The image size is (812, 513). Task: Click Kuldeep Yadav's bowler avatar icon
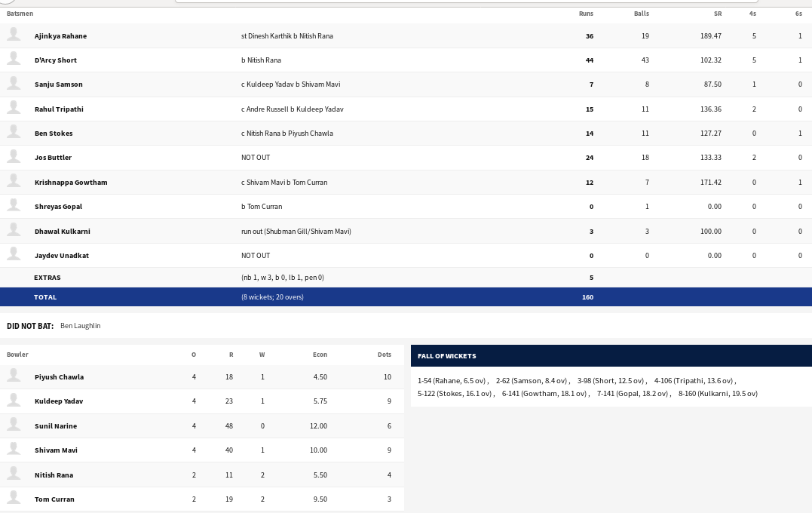point(14,400)
